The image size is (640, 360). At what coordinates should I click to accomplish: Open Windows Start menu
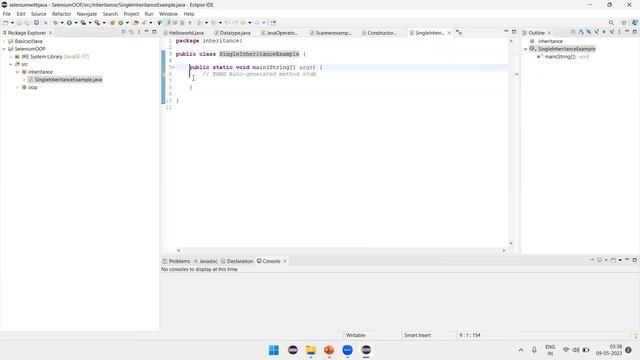click(x=274, y=350)
